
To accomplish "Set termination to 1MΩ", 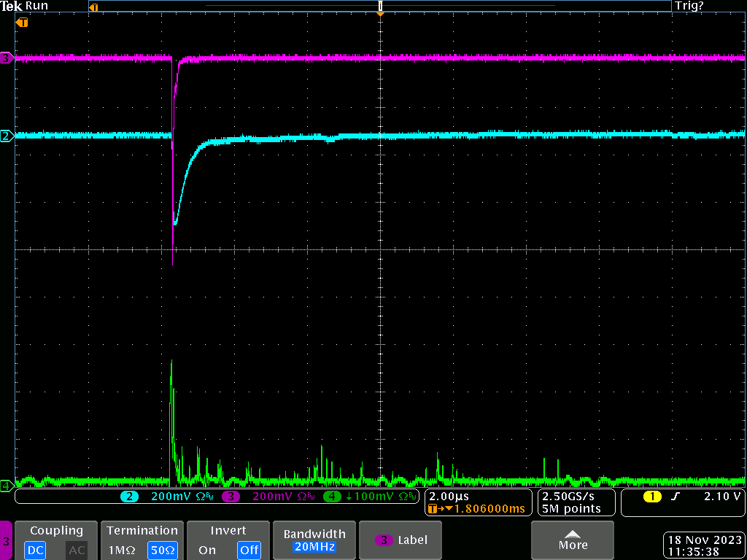I will click(122, 550).
